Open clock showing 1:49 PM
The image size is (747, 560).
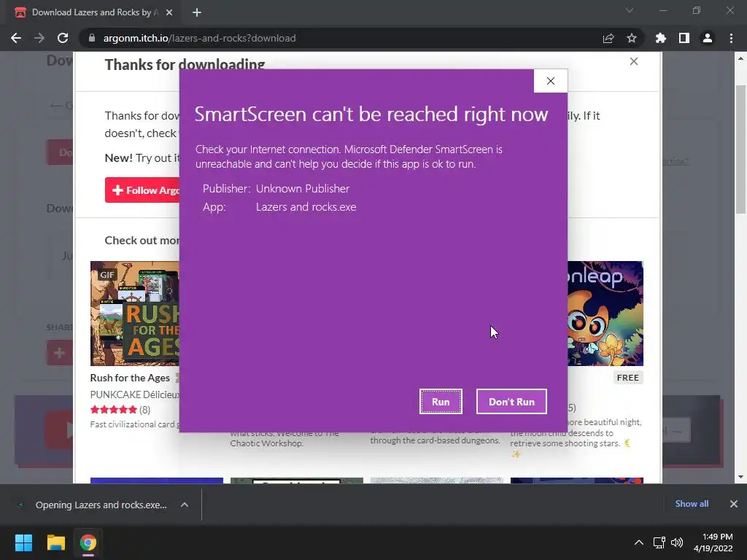713,542
